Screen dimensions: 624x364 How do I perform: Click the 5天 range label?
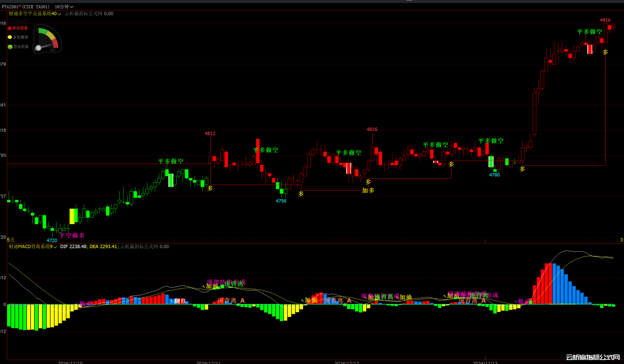point(11,240)
